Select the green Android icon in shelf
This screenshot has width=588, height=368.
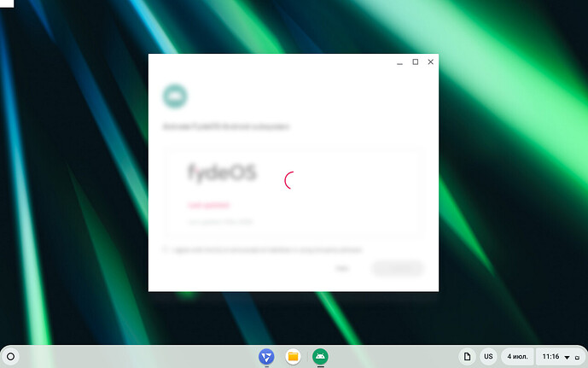(x=320, y=356)
